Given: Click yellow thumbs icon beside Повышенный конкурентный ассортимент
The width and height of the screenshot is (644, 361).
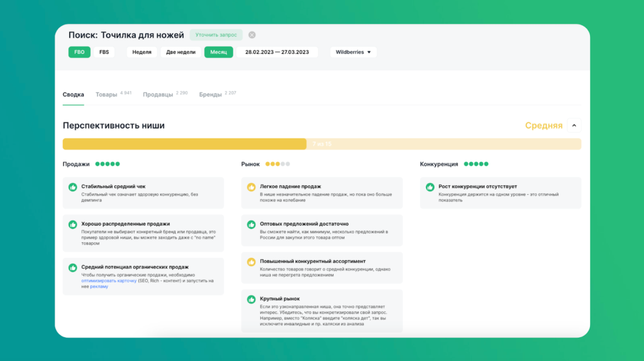Looking at the screenshot, I should (252, 262).
